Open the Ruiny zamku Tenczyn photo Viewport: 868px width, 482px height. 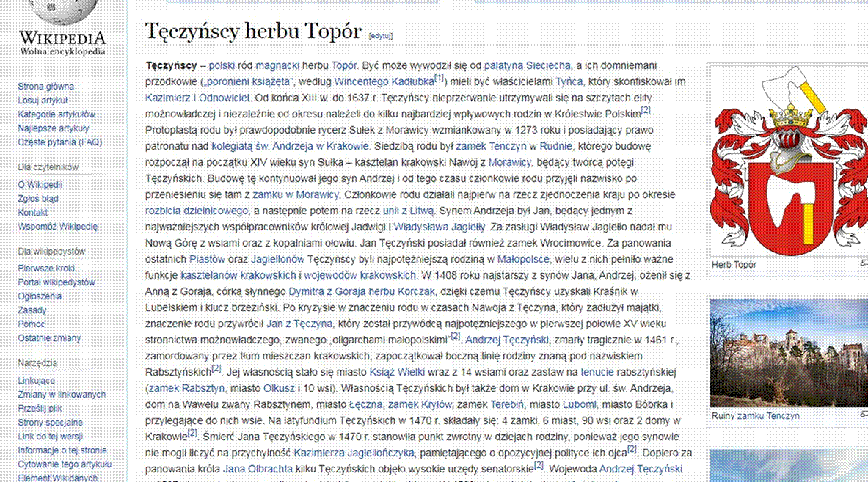tap(789, 353)
